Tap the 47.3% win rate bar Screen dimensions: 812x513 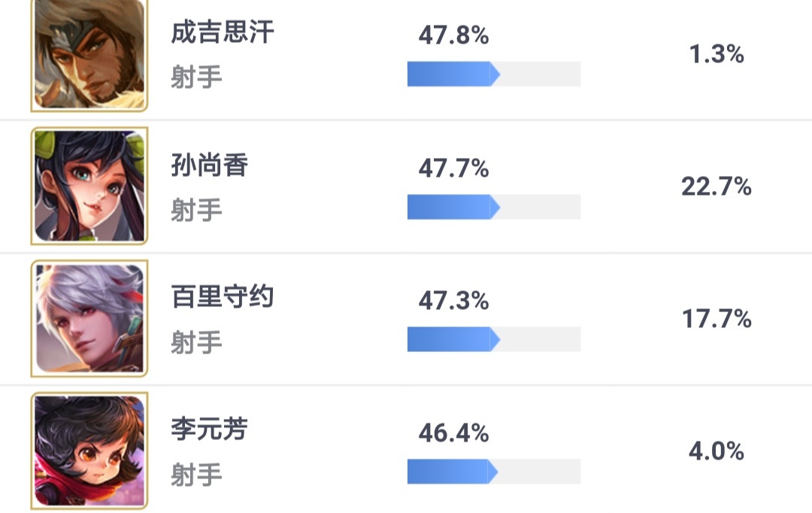pos(493,339)
